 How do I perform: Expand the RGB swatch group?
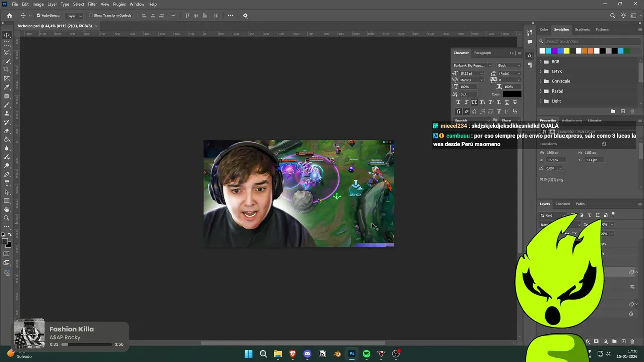541,62
